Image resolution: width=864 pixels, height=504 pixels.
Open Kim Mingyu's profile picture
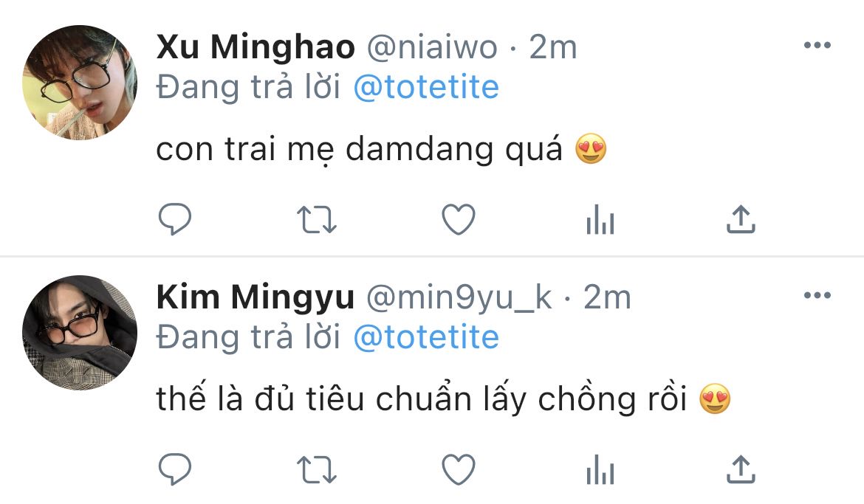point(80,333)
